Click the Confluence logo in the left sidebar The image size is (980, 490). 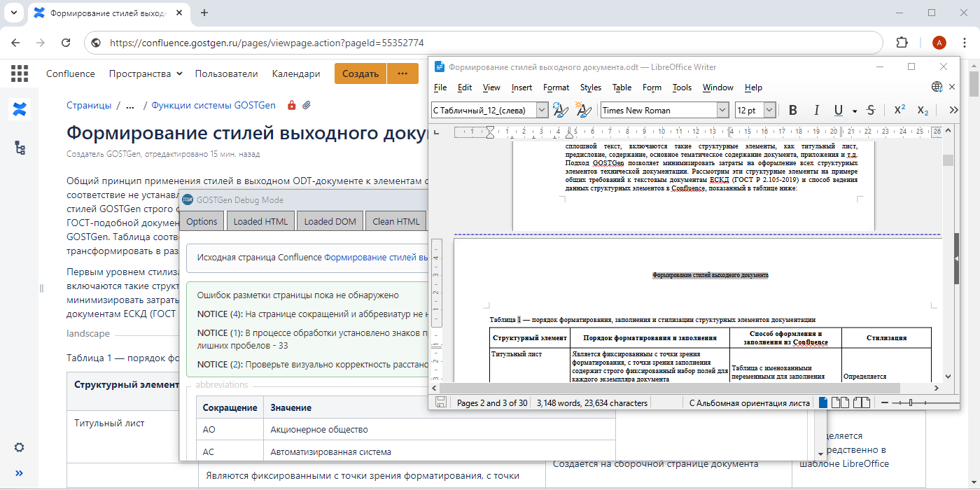(20, 109)
